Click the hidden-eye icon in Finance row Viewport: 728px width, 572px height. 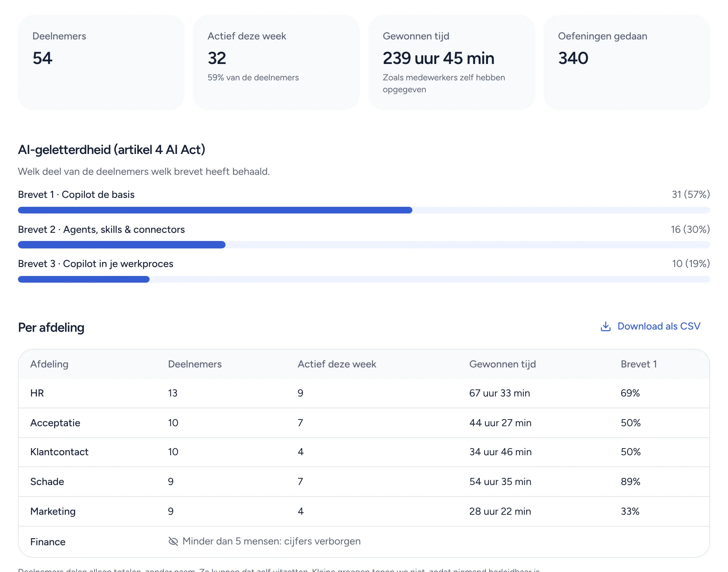coord(173,541)
